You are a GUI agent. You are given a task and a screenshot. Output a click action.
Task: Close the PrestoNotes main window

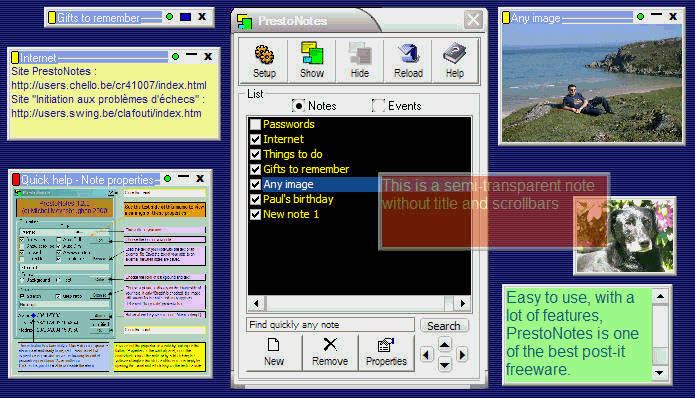pyautogui.click(x=473, y=20)
